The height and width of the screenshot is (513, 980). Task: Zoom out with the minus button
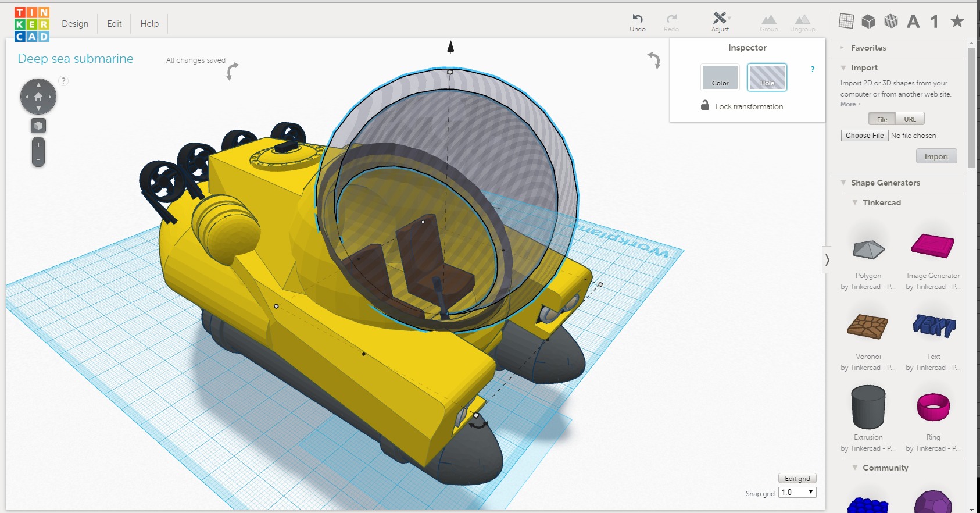38,159
